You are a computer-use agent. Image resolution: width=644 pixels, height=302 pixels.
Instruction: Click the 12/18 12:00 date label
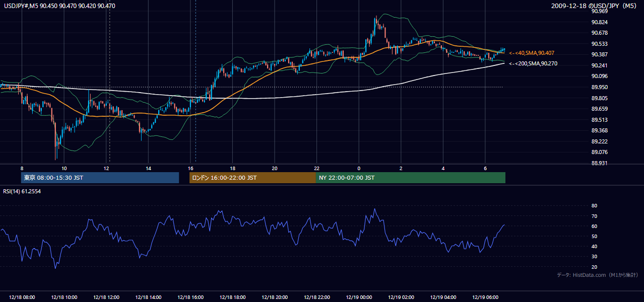point(106,297)
